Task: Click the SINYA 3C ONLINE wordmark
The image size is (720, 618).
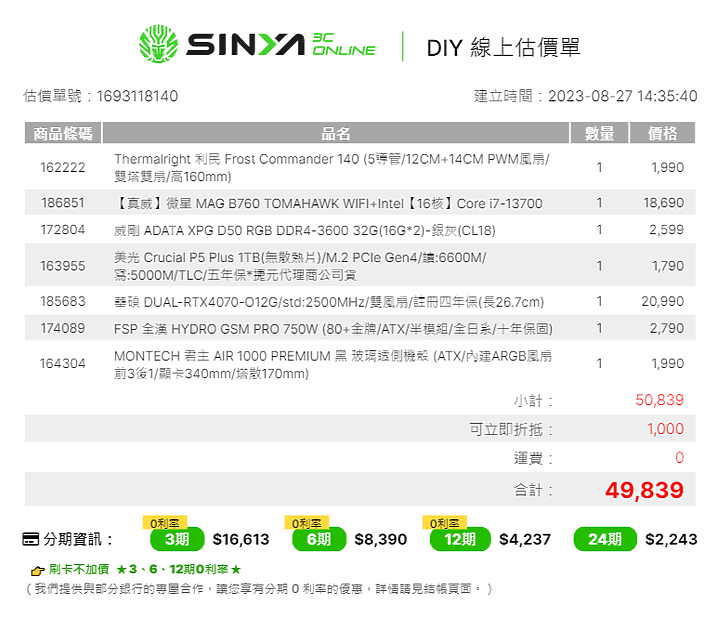Action: pos(281,44)
